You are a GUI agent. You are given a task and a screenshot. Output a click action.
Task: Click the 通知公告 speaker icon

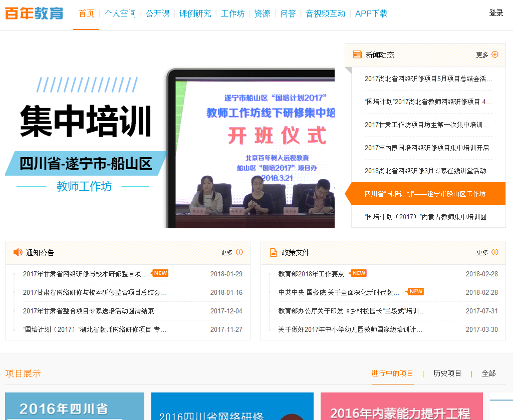pyautogui.click(x=18, y=252)
